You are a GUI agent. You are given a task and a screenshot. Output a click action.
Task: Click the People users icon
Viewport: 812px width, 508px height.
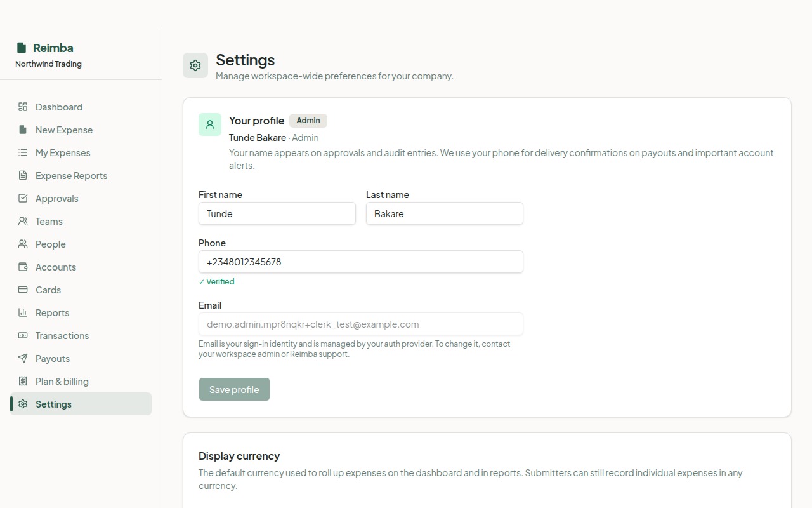(23, 244)
